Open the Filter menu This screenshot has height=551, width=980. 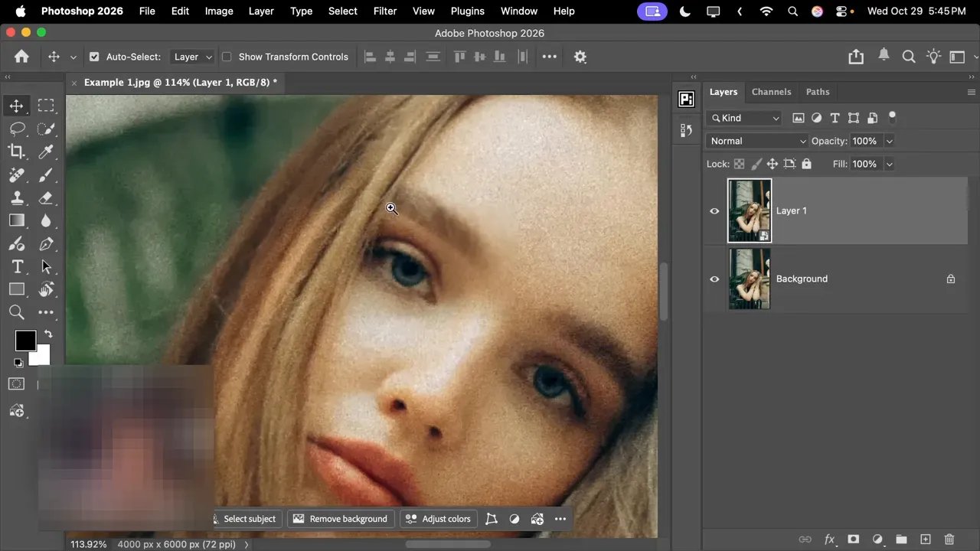pos(384,11)
